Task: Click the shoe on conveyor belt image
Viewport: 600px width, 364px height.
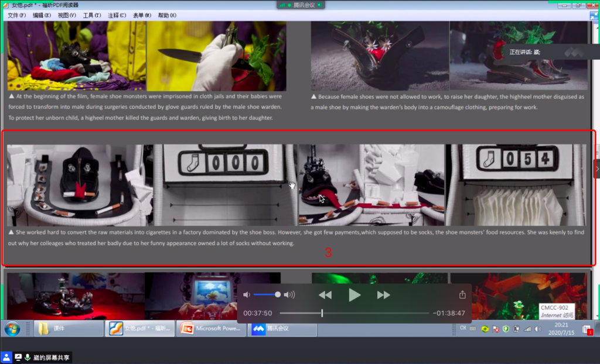Action: pos(80,185)
